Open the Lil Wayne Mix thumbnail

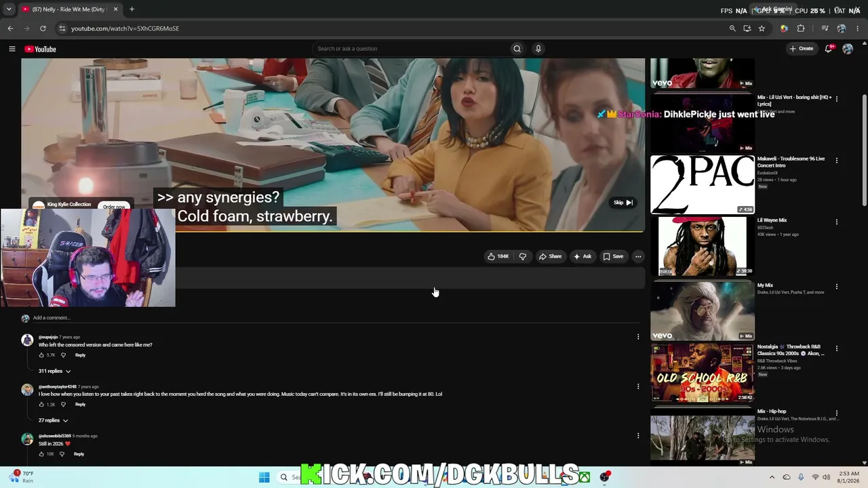(x=702, y=247)
